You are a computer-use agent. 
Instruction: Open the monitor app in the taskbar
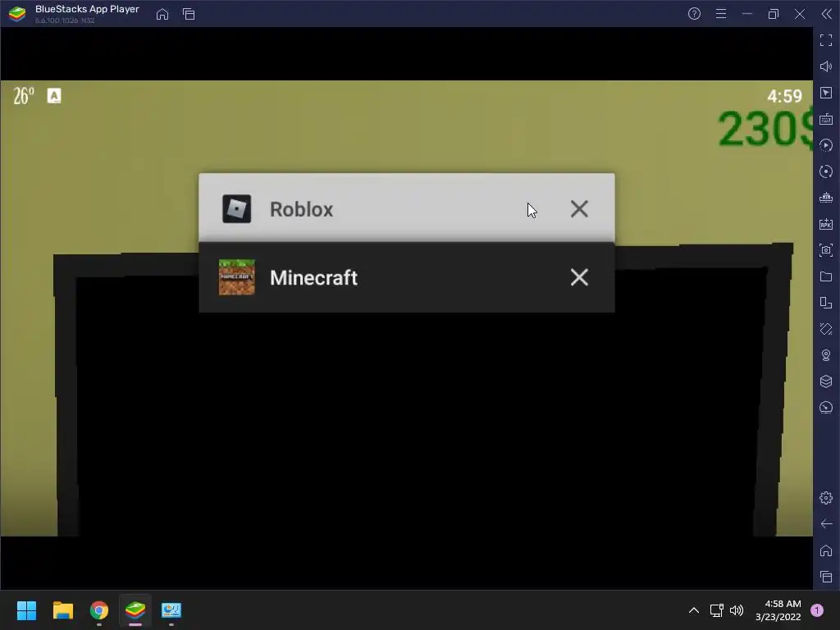[171, 610]
